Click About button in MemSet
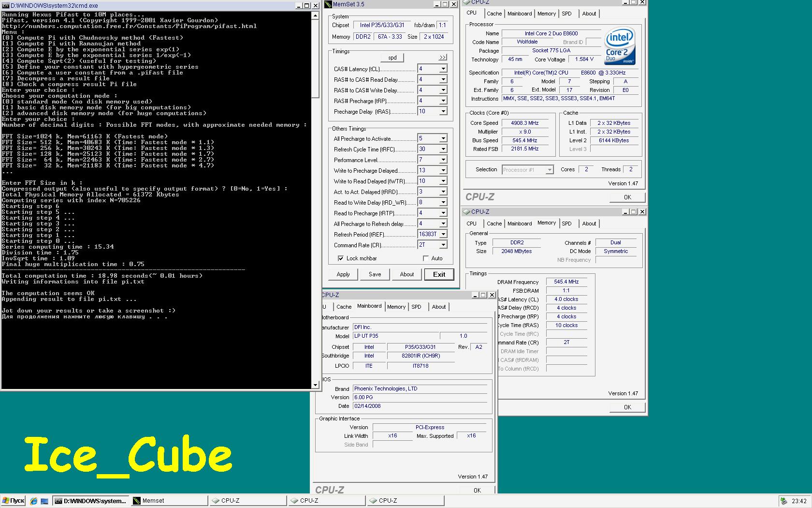 click(x=407, y=274)
